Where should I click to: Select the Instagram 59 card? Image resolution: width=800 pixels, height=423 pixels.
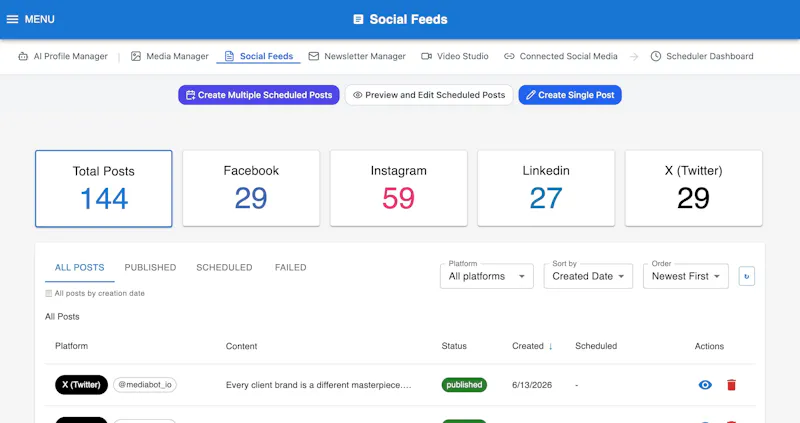[x=398, y=188]
